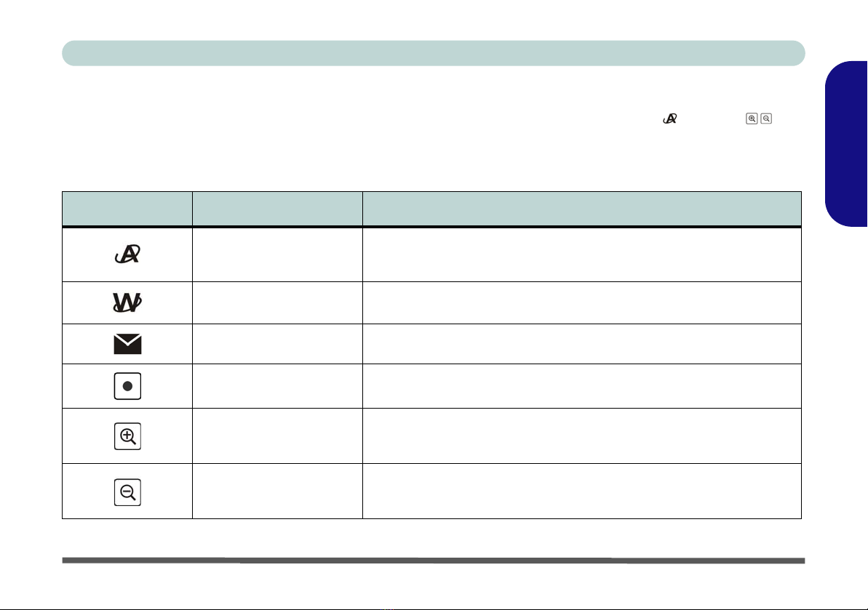Click the small inline zoom-out icon above the table
Screen dimensions: 868x610
click(x=766, y=119)
